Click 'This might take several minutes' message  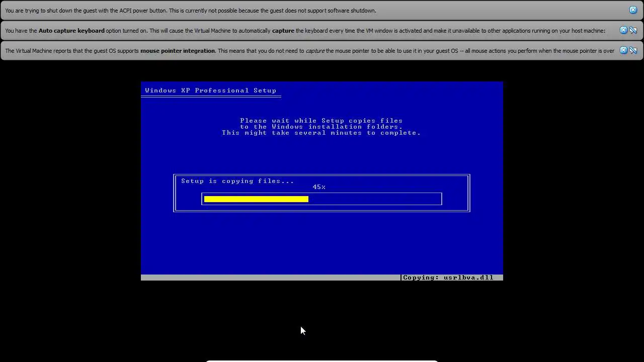pyautogui.click(x=321, y=133)
